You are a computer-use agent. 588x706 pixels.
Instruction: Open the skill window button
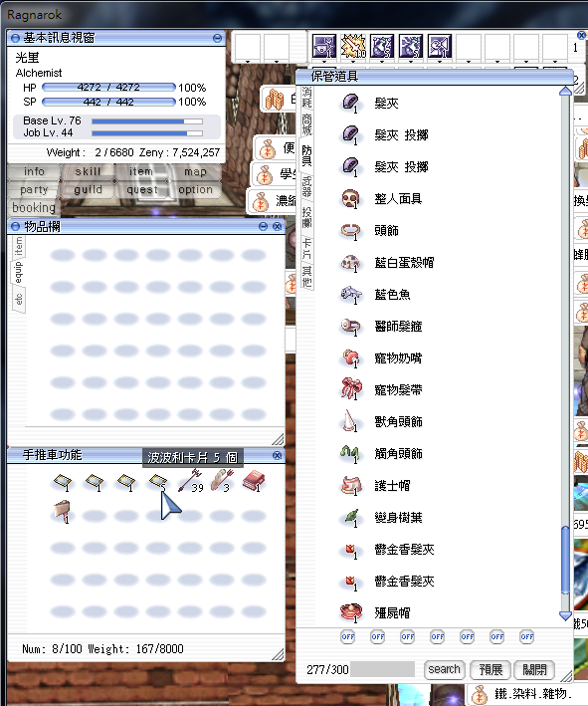click(88, 171)
